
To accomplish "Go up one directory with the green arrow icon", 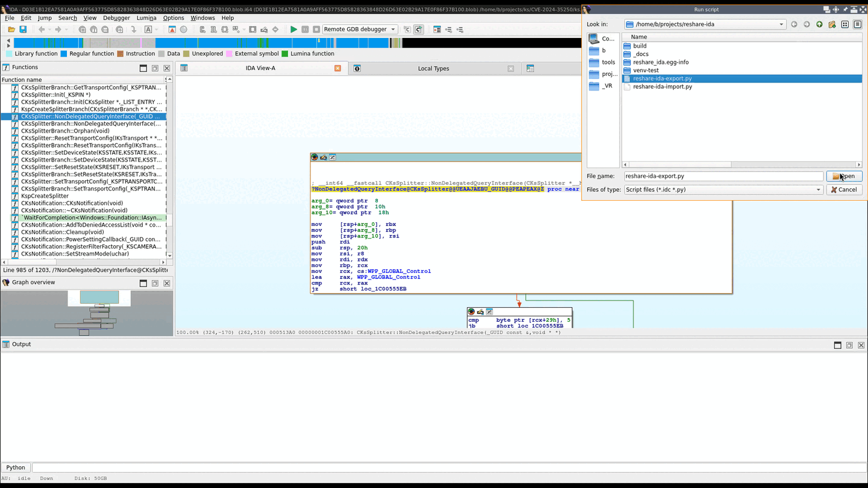I will tap(819, 24).
